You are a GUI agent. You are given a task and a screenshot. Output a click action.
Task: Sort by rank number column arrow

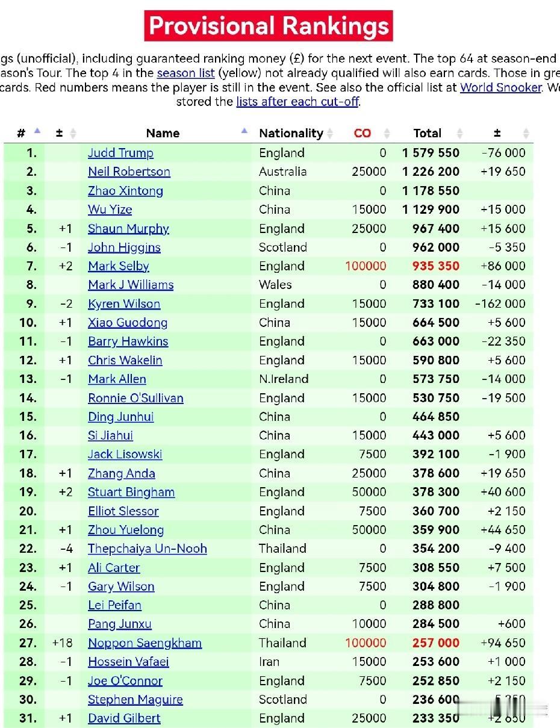click(37, 132)
